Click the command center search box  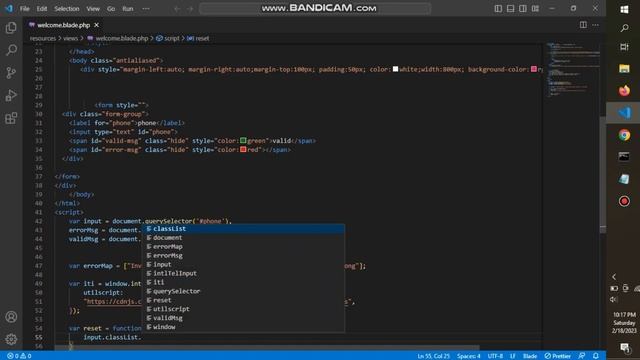pos(315,9)
